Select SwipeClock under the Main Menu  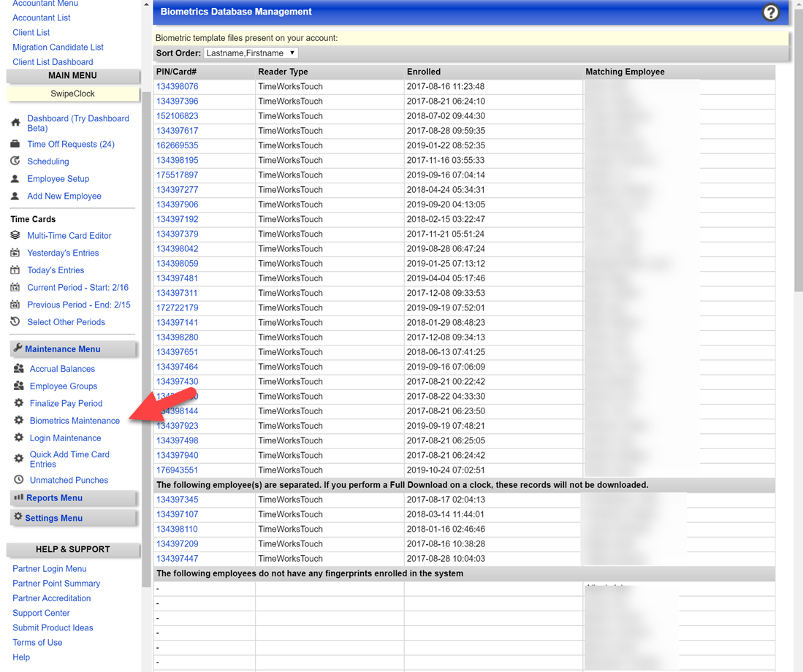pyautogui.click(x=72, y=93)
